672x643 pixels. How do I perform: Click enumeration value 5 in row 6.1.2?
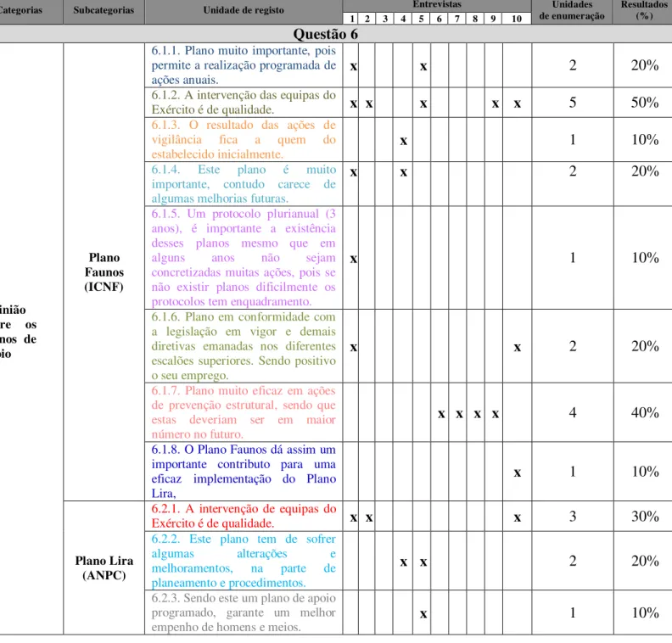(x=573, y=103)
